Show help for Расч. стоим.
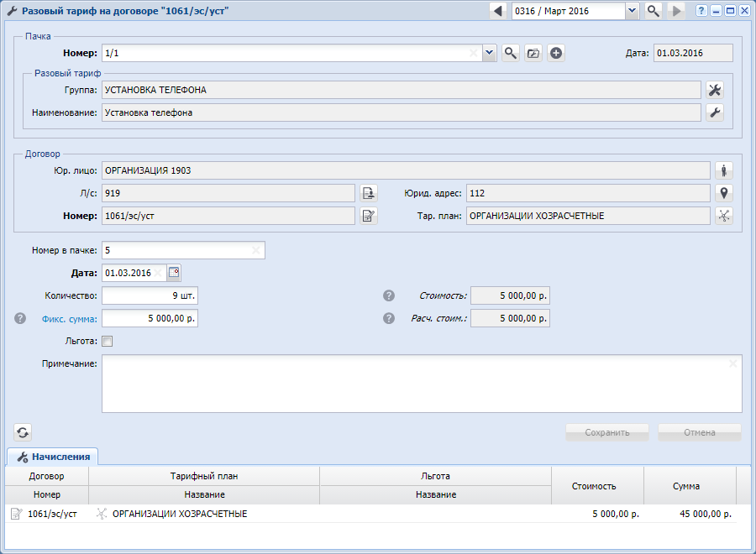Image resolution: width=756 pixels, height=554 pixels. [x=389, y=318]
